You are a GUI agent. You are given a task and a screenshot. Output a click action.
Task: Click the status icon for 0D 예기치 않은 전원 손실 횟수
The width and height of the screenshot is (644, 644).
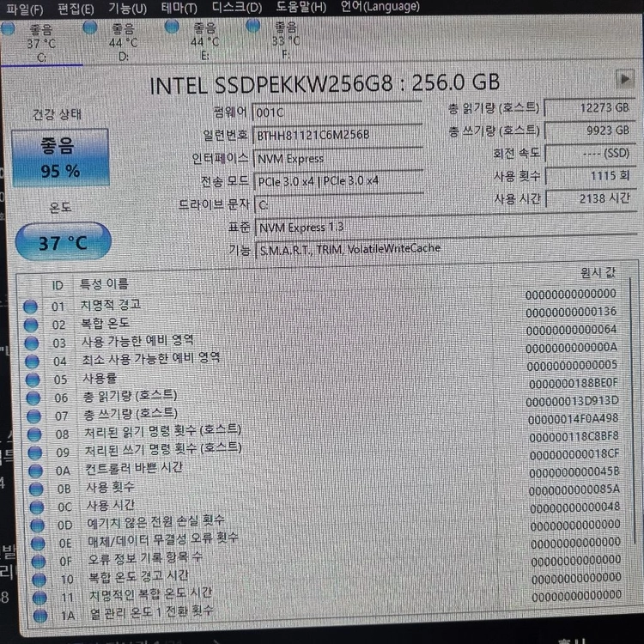tap(38, 526)
